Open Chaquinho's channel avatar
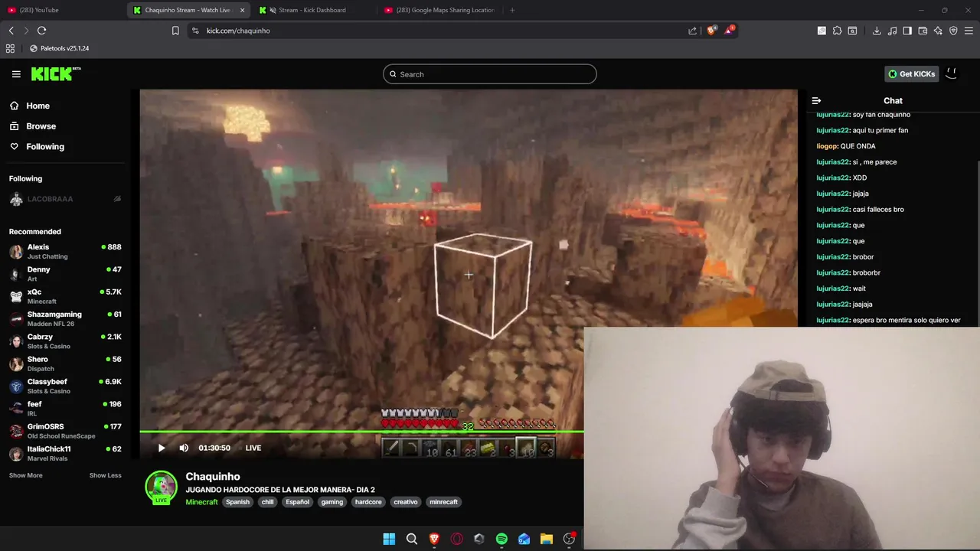Screen dimensions: 980x551 click(x=161, y=487)
